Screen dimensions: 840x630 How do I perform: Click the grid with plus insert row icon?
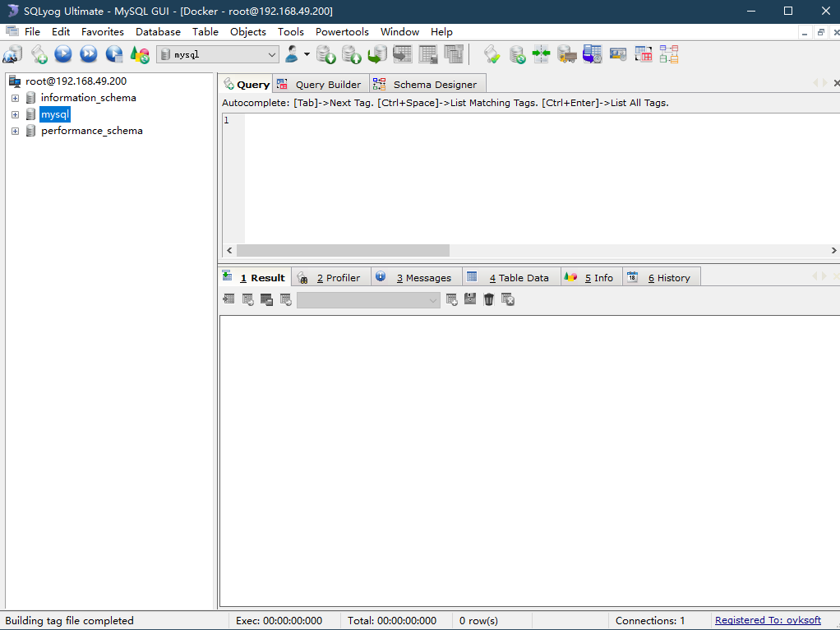(x=451, y=299)
